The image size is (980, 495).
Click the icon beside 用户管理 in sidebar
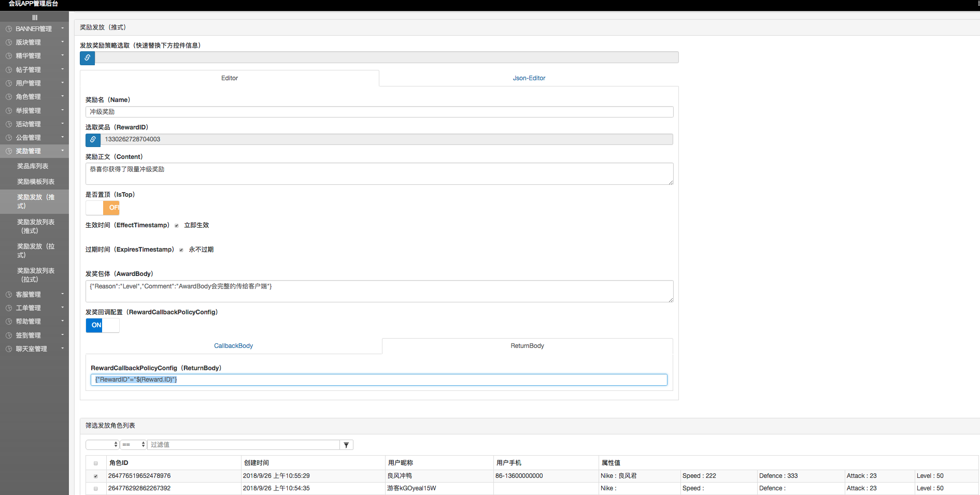[9, 83]
